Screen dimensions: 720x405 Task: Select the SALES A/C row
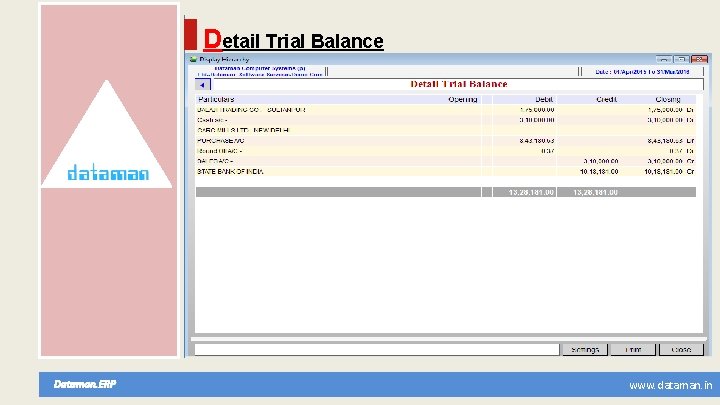pyautogui.click(x=445, y=161)
